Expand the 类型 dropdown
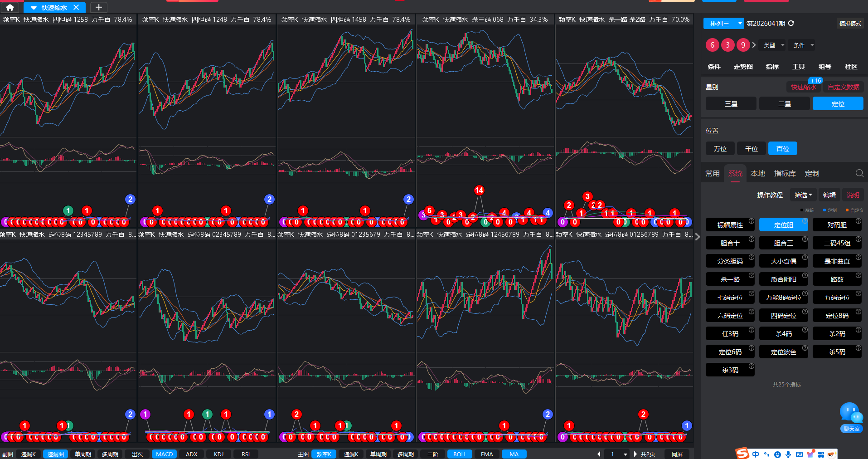868x459 pixels. [773, 45]
